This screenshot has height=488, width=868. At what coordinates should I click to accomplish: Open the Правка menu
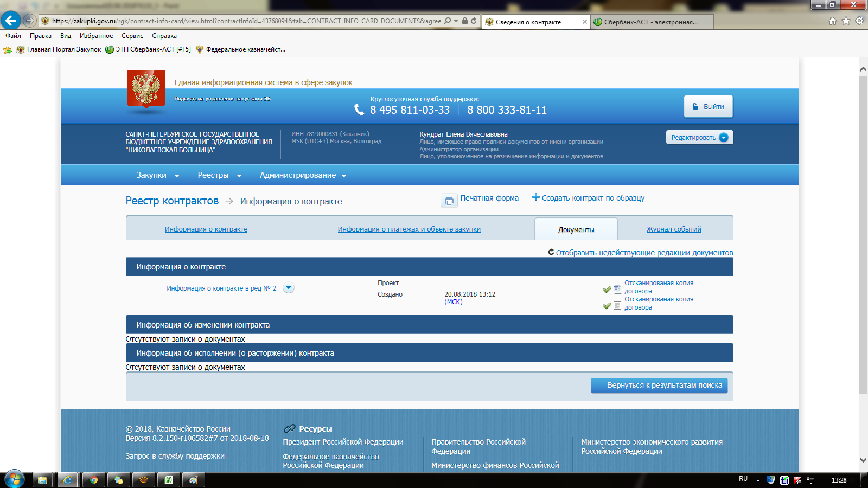pos(41,36)
